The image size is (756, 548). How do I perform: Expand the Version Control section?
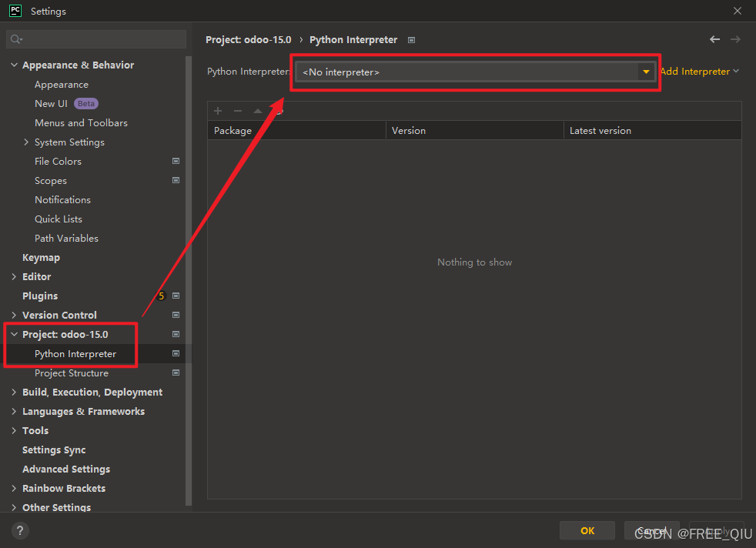click(x=14, y=315)
